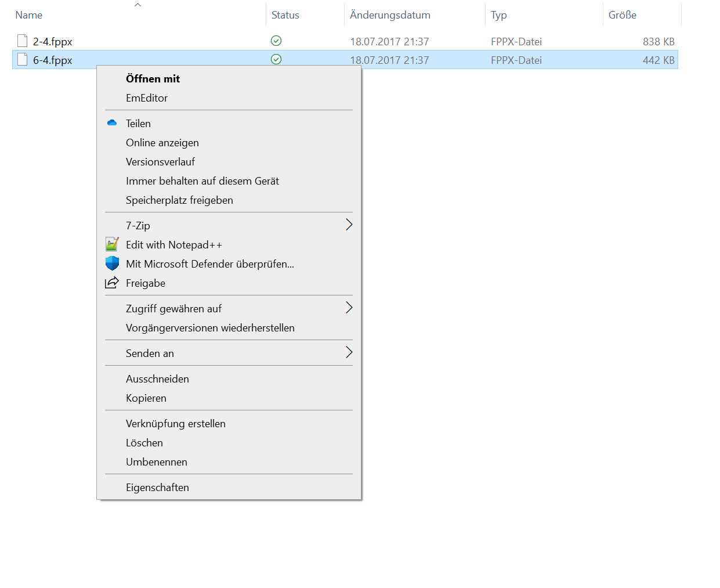This screenshot has width=720, height=588.
Task: Click Kopieren to copy the file
Action: (146, 398)
